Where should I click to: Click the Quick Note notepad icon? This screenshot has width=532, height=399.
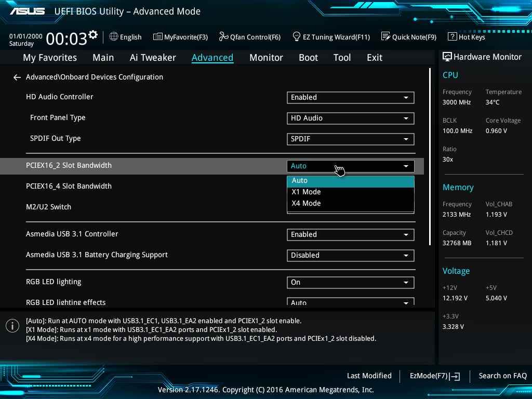[x=385, y=36]
